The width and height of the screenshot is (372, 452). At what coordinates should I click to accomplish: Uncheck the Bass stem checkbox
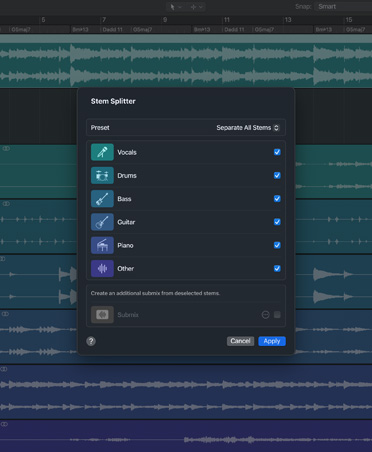pos(277,199)
